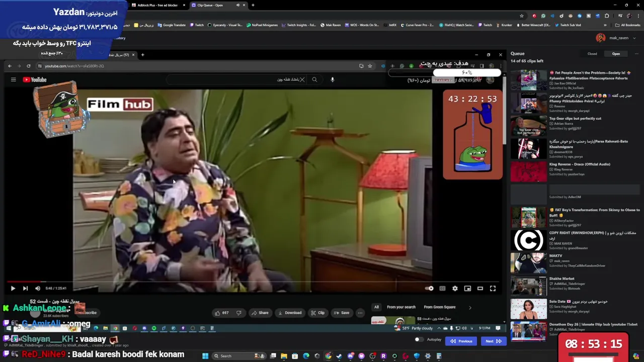Open NoPixel Minigames bookmark

(262, 25)
